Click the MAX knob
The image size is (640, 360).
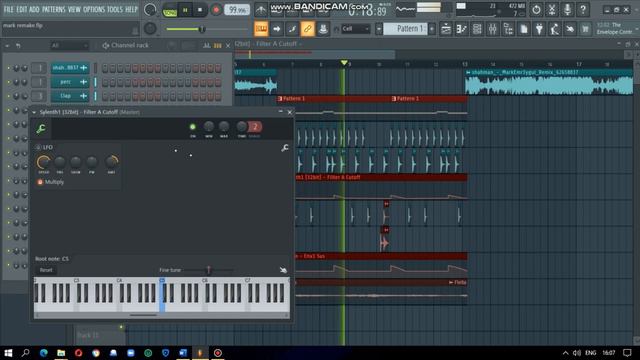[x=224, y=127]
